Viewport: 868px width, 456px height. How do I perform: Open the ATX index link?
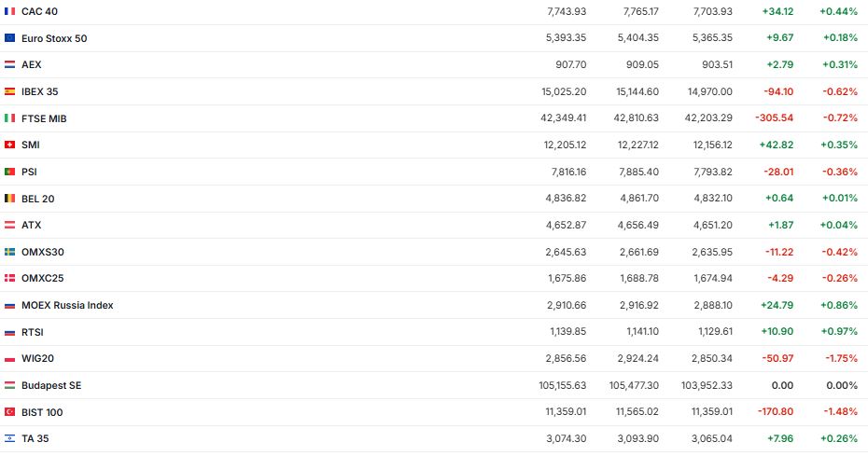[31, 226]
